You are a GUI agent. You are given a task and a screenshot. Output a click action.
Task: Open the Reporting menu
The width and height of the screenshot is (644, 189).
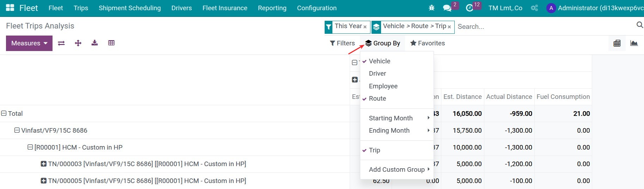(x=272, y=8)
